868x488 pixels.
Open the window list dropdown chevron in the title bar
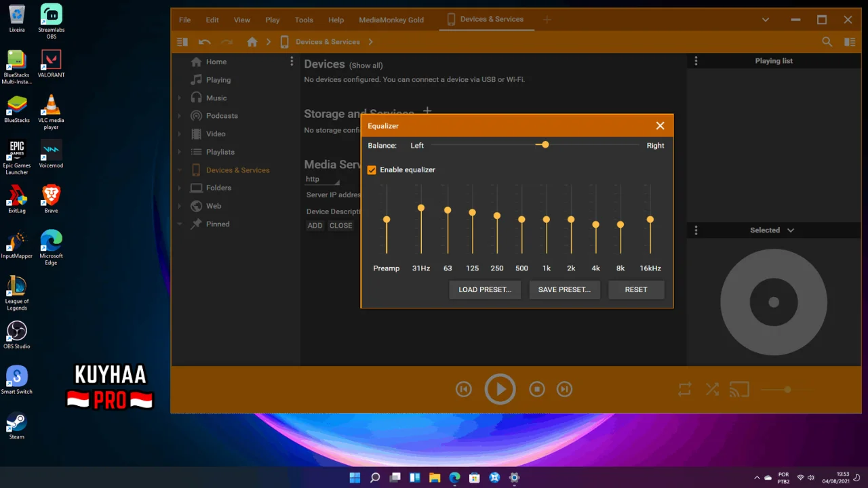[x=766, y=20]
